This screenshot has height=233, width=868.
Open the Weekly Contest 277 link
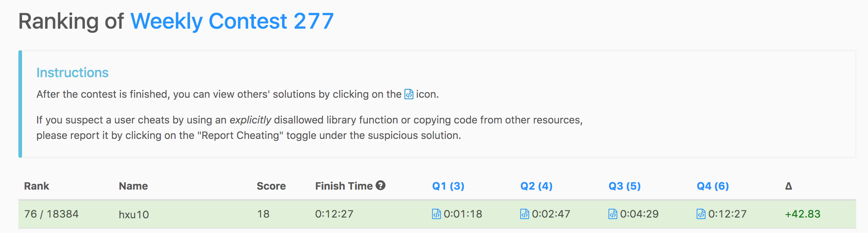(x=232, y=21)
